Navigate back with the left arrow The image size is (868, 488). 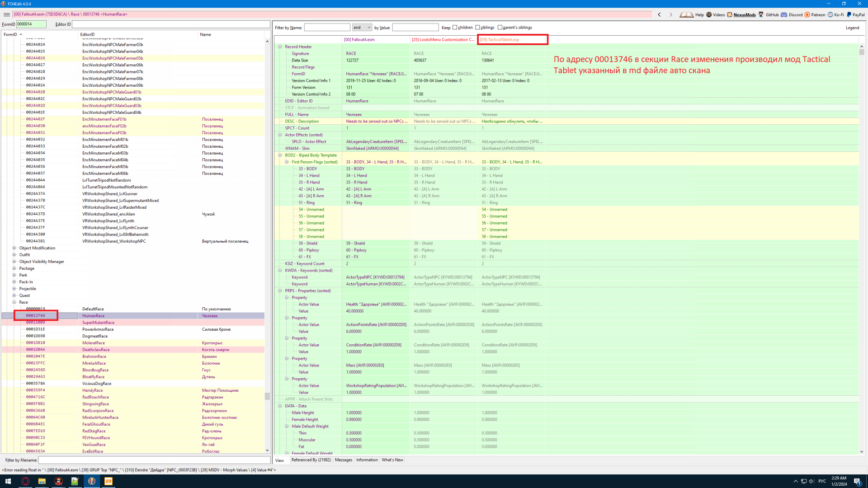660,14
